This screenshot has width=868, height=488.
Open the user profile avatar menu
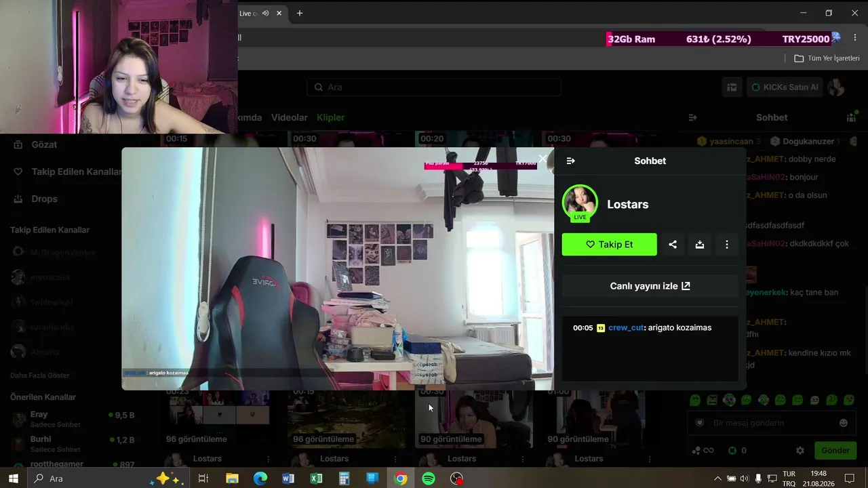(x=837, y=87)
